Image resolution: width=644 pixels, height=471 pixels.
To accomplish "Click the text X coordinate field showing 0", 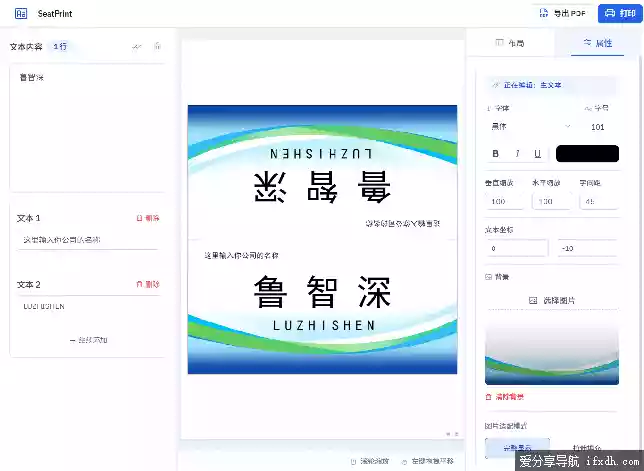I will tap(517, 248).
